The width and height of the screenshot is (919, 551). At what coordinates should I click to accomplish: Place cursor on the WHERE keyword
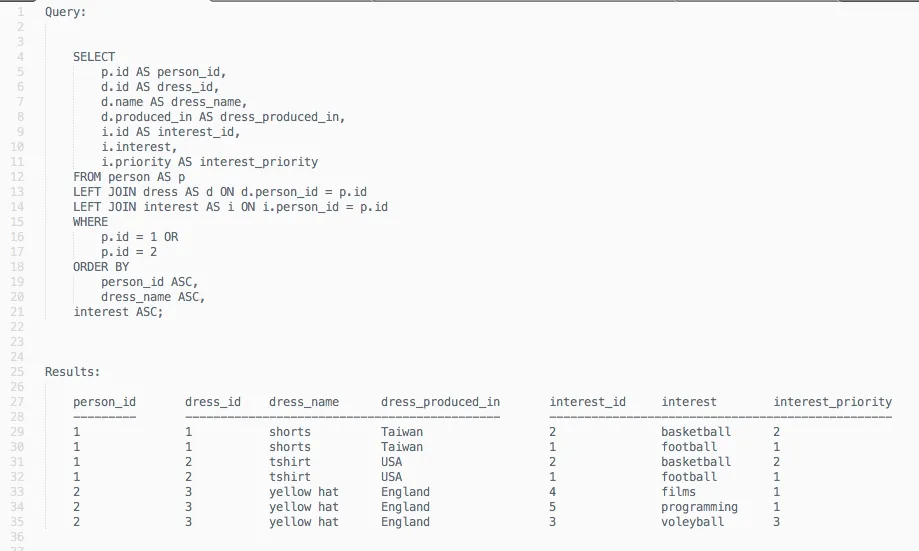click(x=90, y=222)
